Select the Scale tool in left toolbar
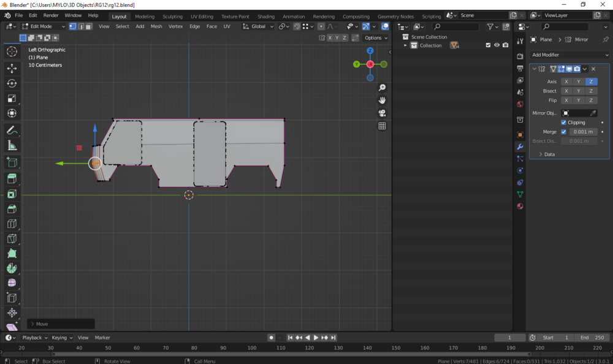 (12, 98)
